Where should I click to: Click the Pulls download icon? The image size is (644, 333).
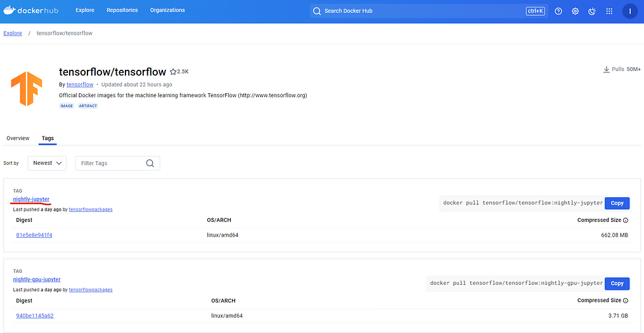(x=606, y=70)
